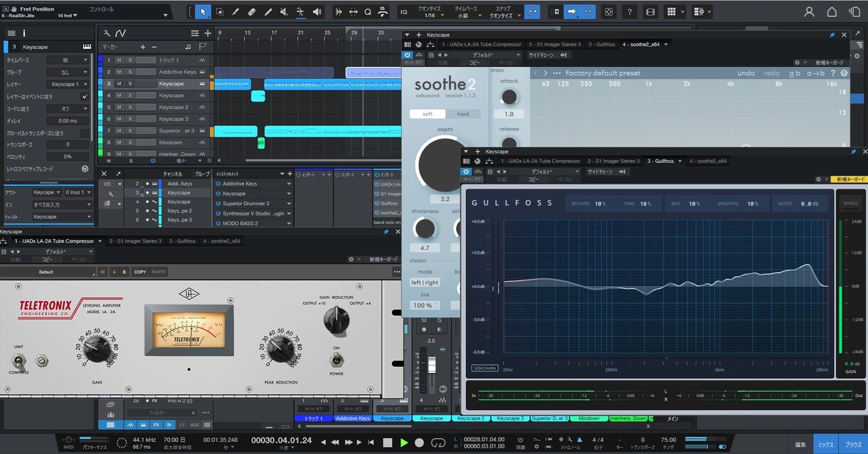Click the record button in transport
The width and height of the screenshot is (868, 454).
point(420,443)
